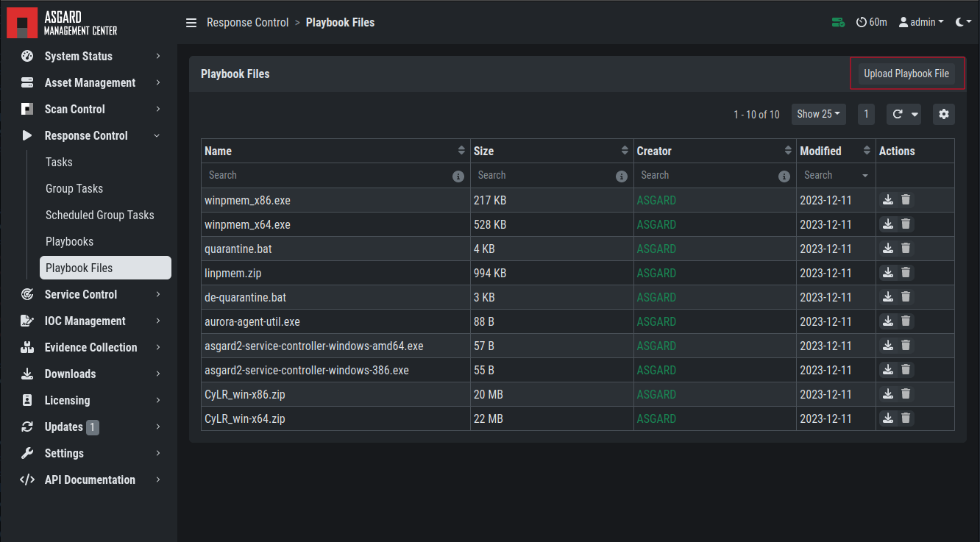Image resolution: width=980 pixels, height=542 pixels.
Task: Expand Scan Control menu
Action: click(x=89, y=109)
